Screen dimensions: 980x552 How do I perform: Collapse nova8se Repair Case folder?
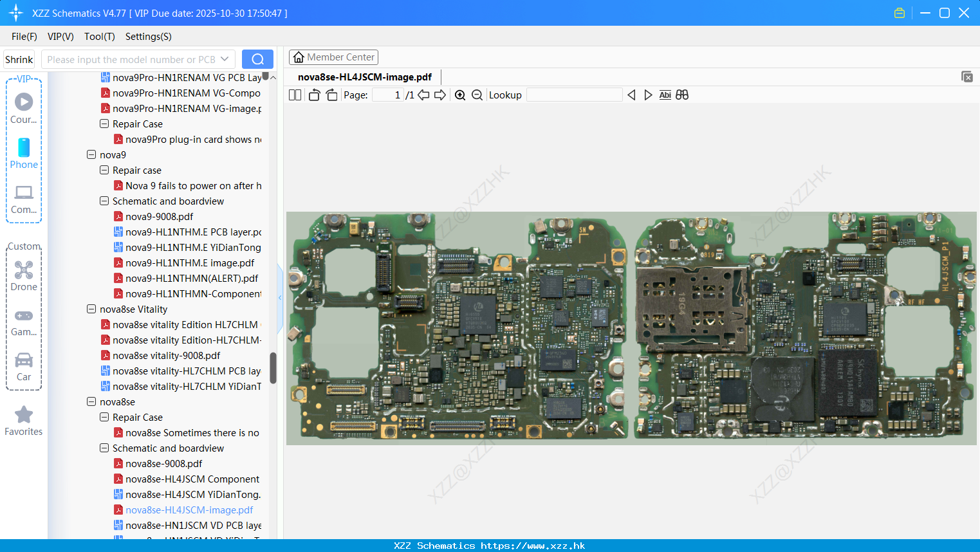pyautogui.click(x=104, y=417)
